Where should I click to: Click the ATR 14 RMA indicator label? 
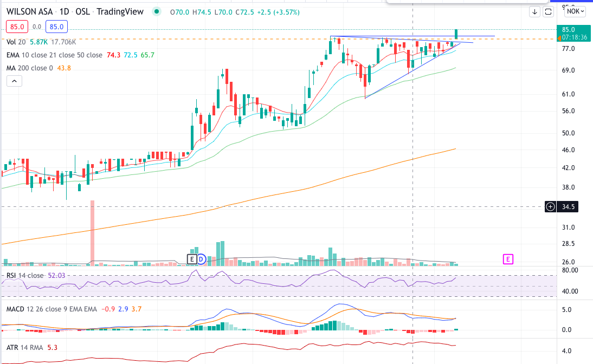[x=27, y=347]
